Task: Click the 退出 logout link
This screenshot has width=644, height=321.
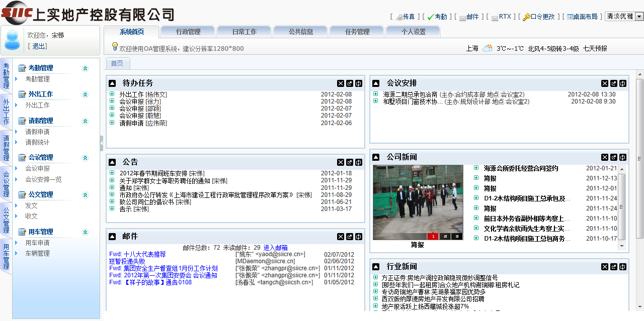Action: (x=39, y=46)
